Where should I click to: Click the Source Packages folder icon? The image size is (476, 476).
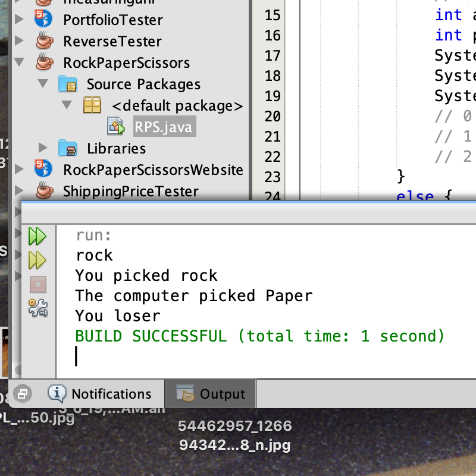pos(68,84)
